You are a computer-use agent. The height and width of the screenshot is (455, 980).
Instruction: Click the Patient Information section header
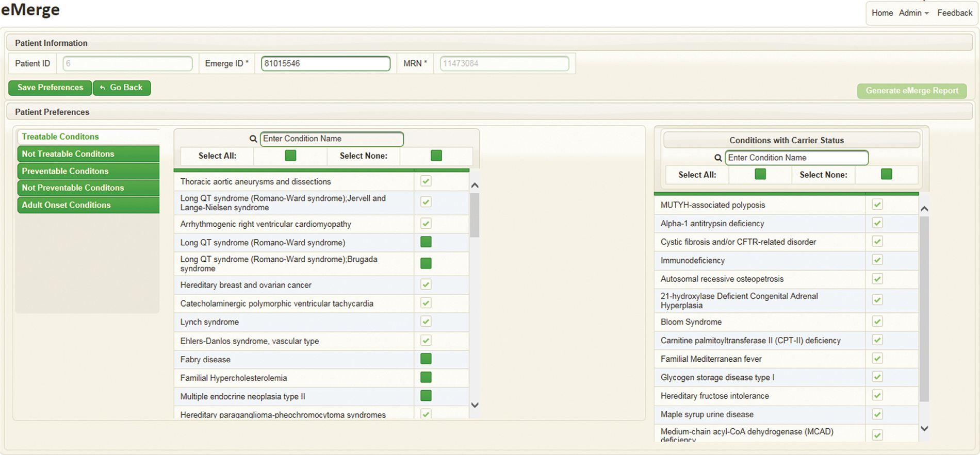tap(489, 43)
